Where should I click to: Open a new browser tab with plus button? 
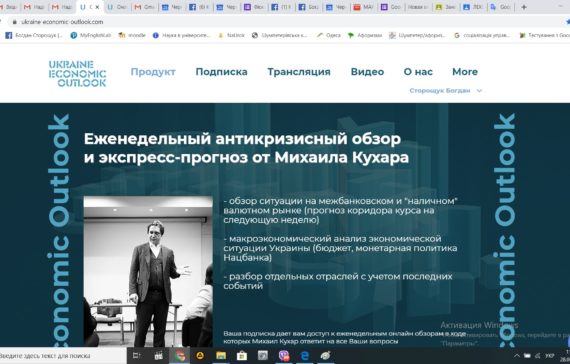click(x=524, y=7)
